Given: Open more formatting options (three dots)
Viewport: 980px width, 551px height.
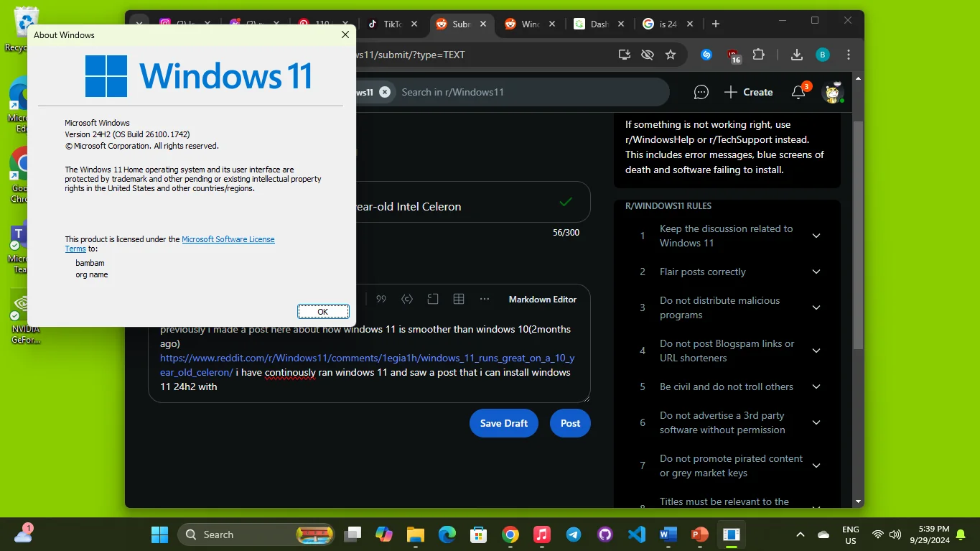Looking at the screenshot, I should [485, 299].
